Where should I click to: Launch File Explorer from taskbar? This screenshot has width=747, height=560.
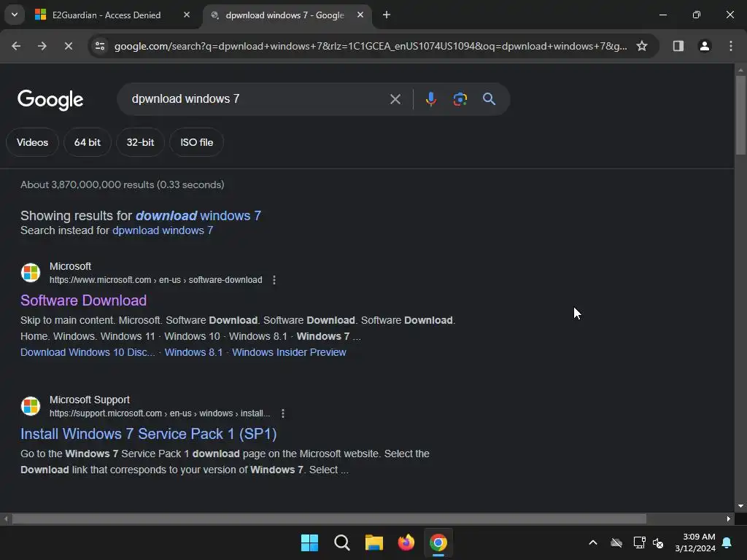[x=374, y=542]
